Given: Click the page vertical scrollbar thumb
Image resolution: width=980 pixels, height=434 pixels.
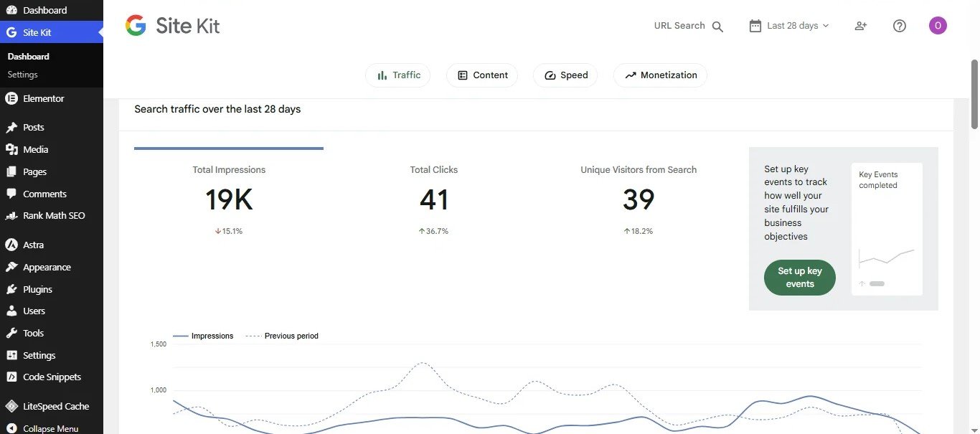Looking at the screenshot, I should (x=975, y=94).
